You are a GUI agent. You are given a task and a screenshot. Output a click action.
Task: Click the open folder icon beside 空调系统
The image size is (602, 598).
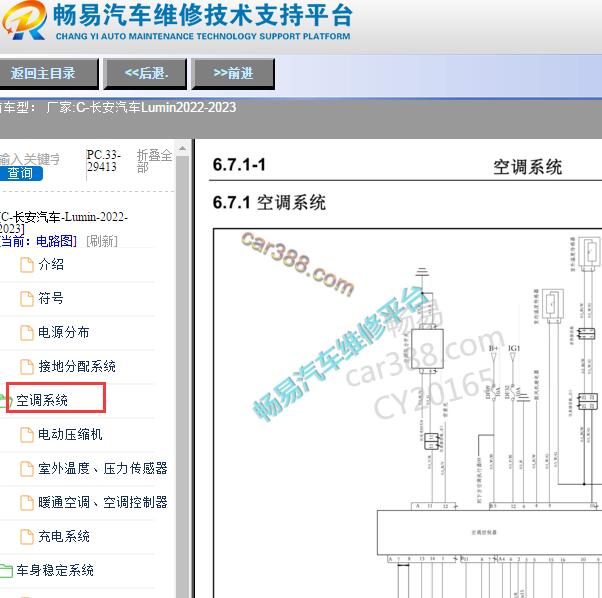[x=6, y=401]
